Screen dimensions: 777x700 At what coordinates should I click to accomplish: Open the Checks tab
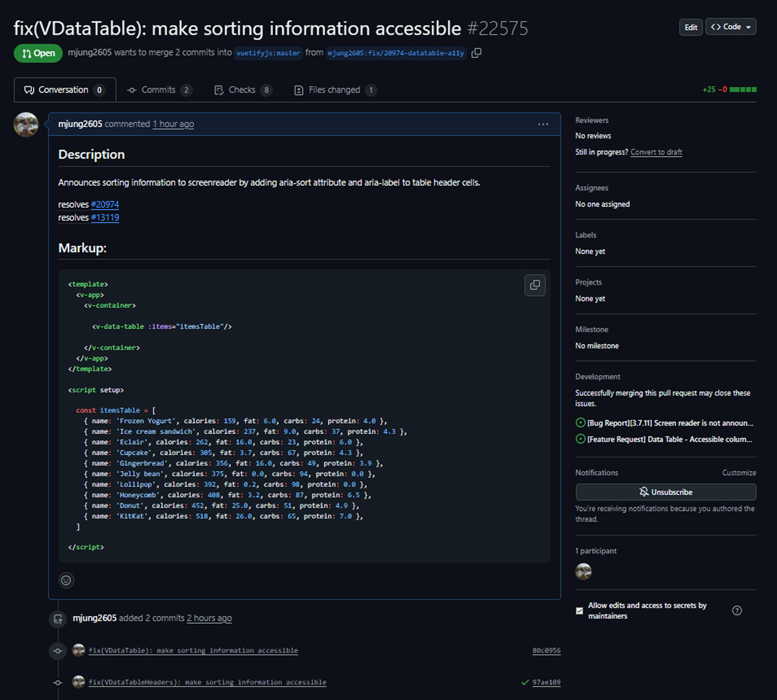[x=243, y=90]
